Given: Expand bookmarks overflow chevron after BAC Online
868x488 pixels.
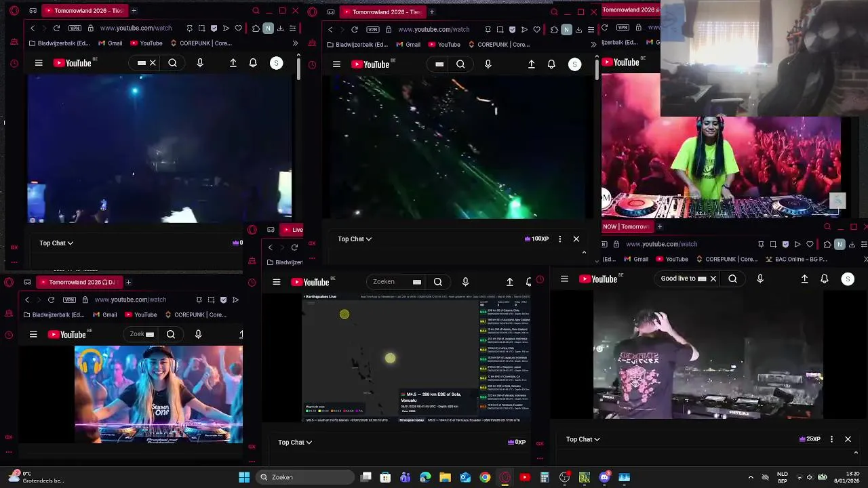Looking at the screenshot, I should (x=865, y=259).
